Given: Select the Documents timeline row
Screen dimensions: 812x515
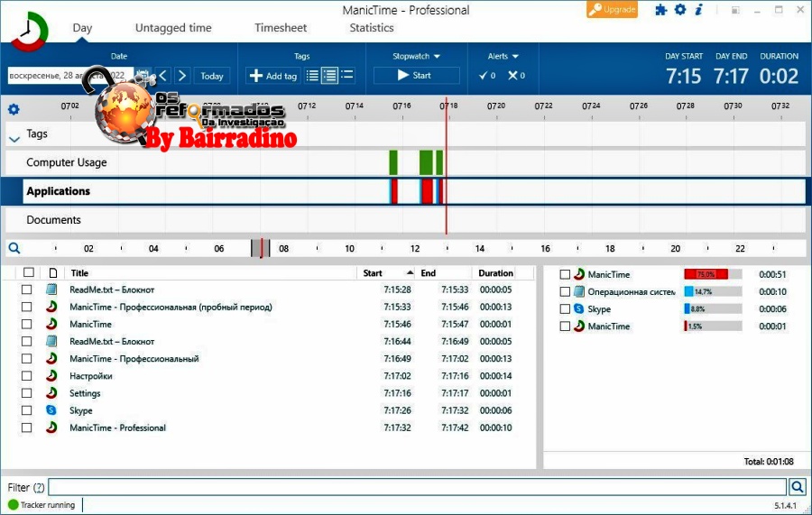Looking at the screenshot, I should (x=405, y=220).
